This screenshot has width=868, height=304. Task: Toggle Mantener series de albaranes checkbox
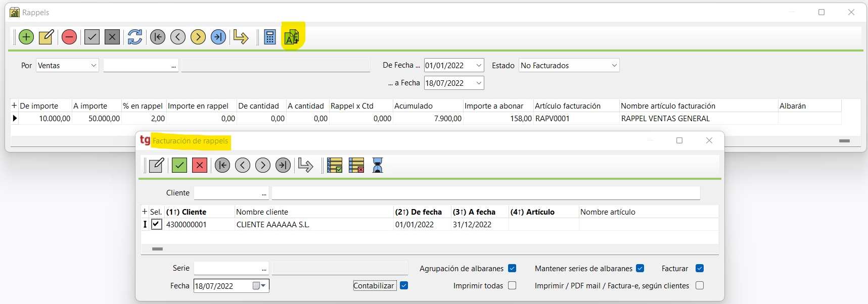tap(640, 268)
